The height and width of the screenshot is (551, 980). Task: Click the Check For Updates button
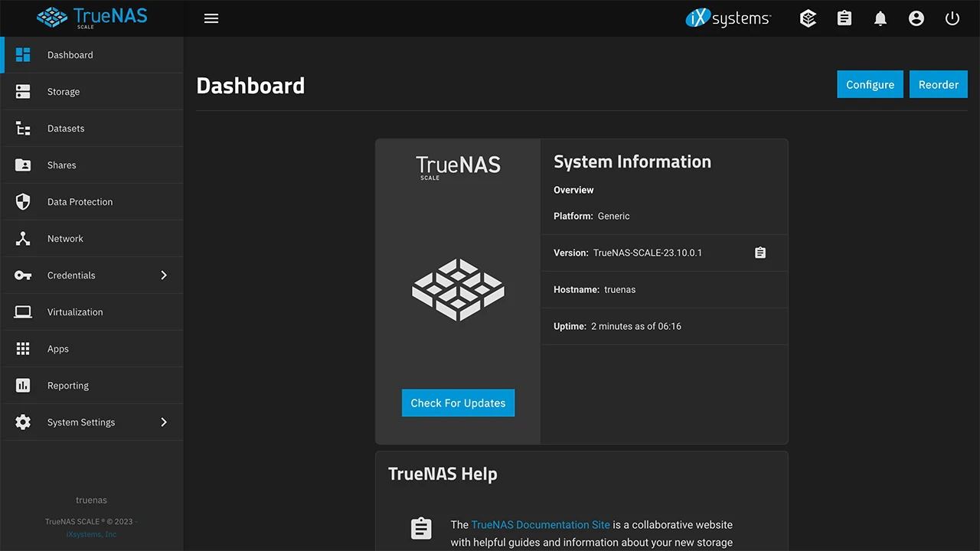coord(458,403)
